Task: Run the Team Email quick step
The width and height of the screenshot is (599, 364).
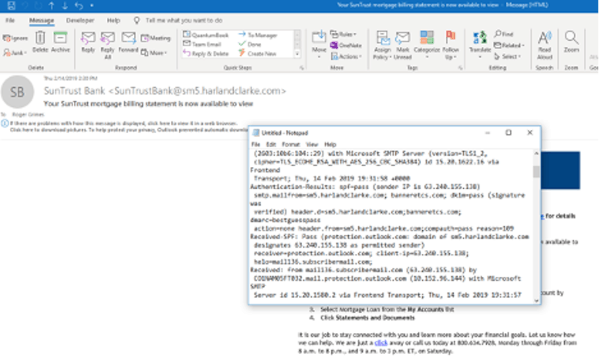Action: click(x=202, y=44)
